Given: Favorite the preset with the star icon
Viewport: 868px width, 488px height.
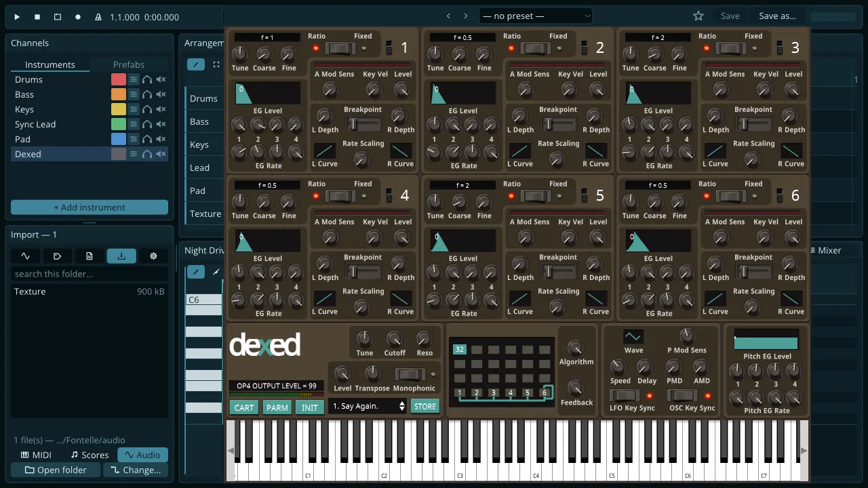Looking at the screenshot, I should pos(698,16).
